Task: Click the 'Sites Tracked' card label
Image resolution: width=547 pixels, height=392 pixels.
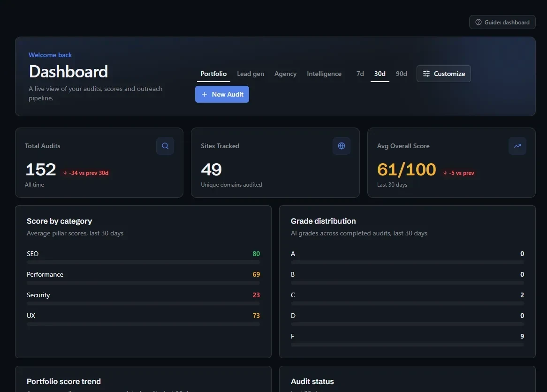Action: click(x=220, y=146)
